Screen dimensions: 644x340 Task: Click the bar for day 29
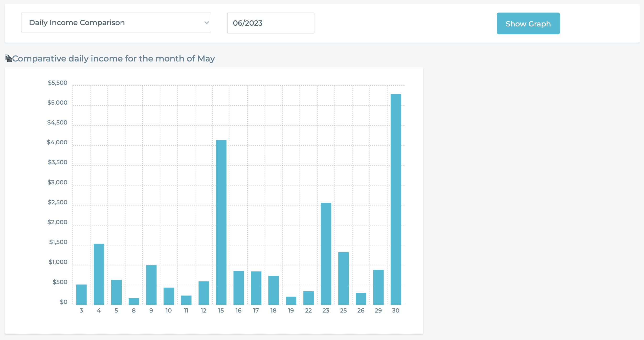pyautogui.click(x=379, y=287)
